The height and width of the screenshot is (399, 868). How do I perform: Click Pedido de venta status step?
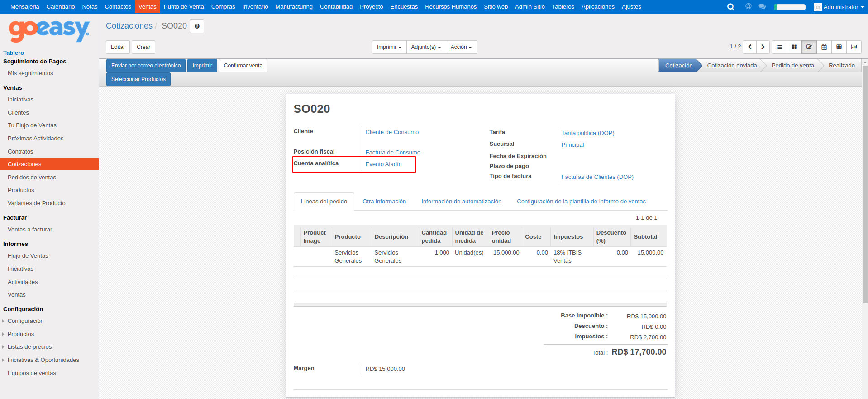tap(792, 66)
